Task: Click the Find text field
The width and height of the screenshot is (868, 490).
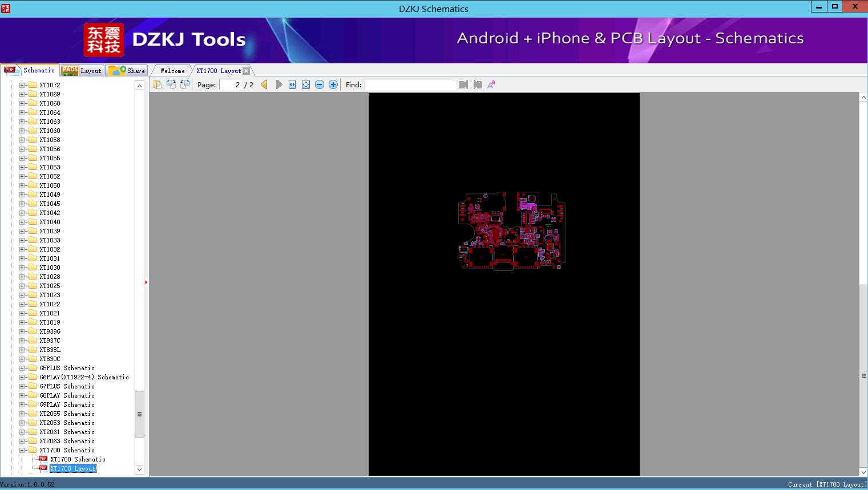Action: coord(410,84)
